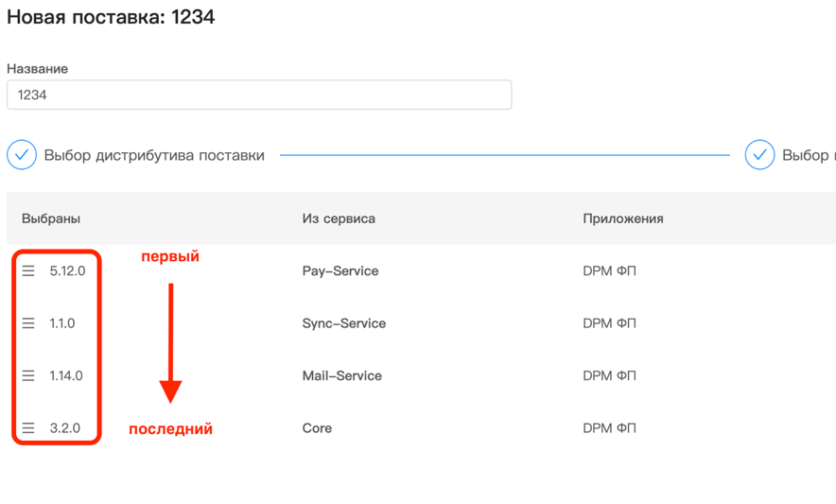Click DPM ФП in the Pay-Service row
The image size is (836, 504).
point(609,270)
